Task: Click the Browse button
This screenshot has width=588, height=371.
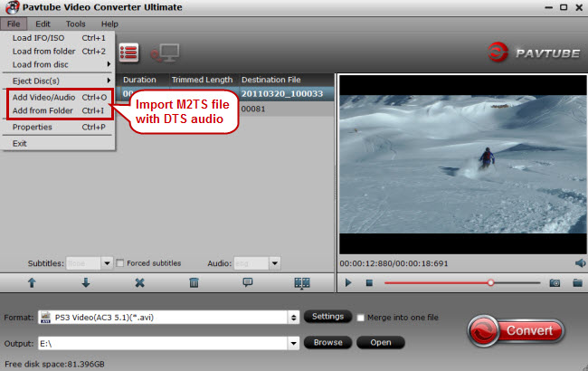Action: [327, 342]
